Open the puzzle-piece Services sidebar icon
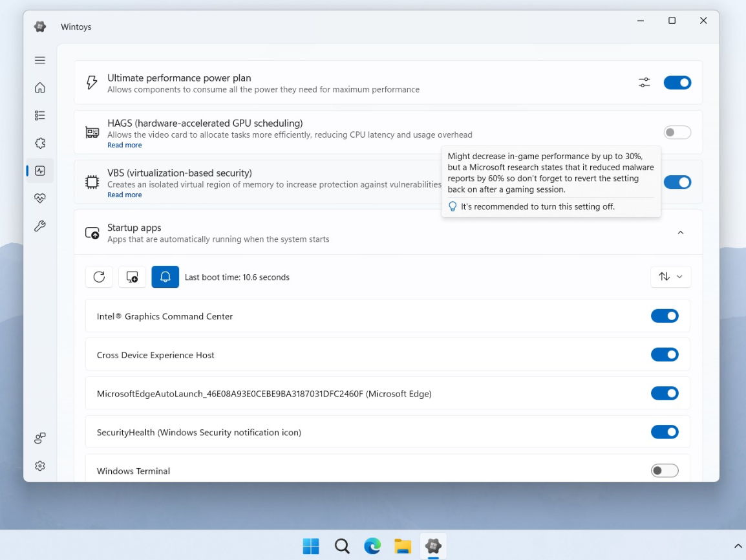The width and height of the screenshot is (746, 560). (x=40, y=143)
